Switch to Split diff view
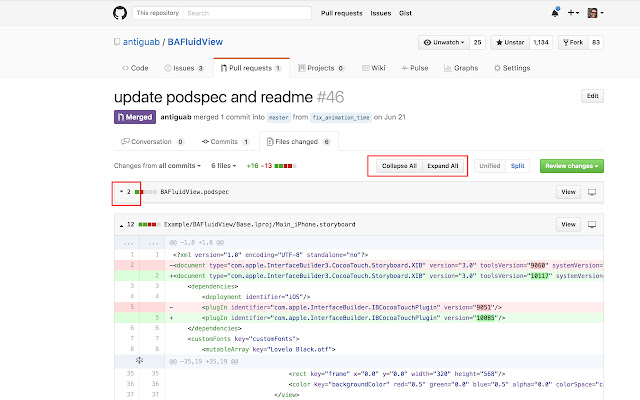 pyautogui.click(x=517, y=166)
